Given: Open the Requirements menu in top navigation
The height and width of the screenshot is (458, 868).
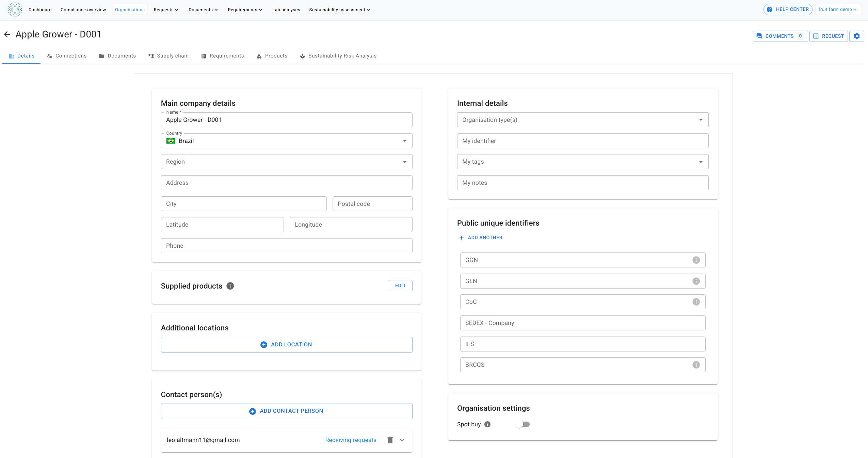Looking at the screenshot, I should tap(245, 10).
